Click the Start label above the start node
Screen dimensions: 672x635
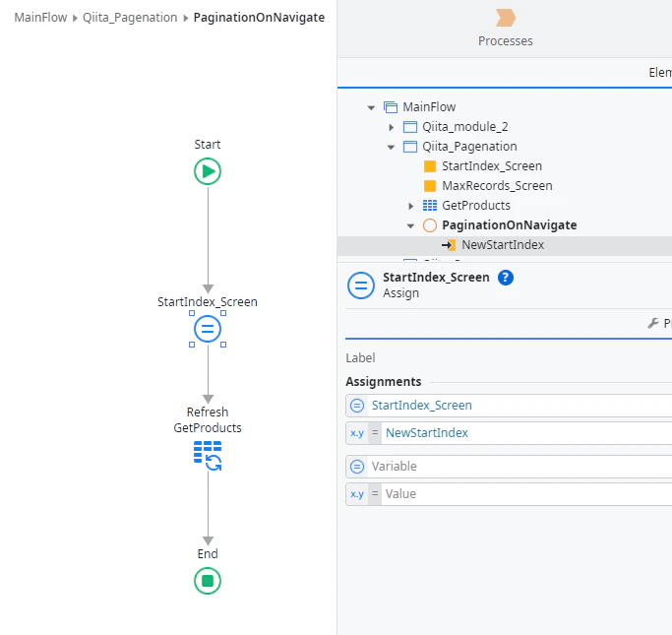[208, 145]
